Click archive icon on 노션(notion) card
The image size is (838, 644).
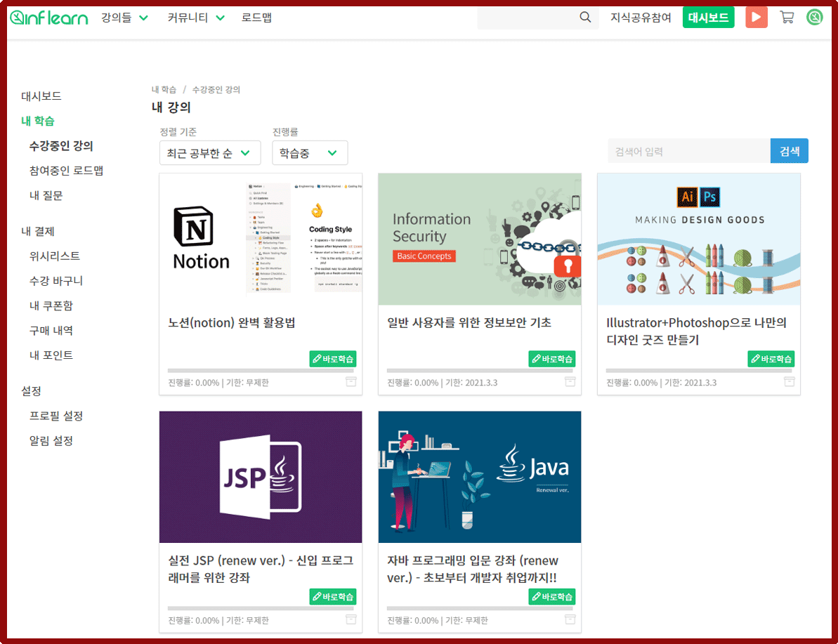pos(351,381)
